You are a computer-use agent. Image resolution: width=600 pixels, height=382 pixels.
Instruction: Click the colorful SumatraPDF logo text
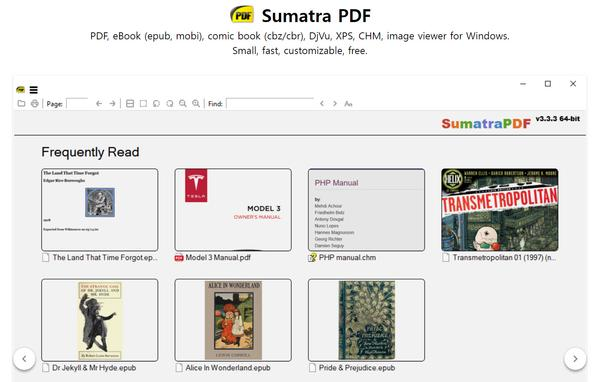pos(486,123)
